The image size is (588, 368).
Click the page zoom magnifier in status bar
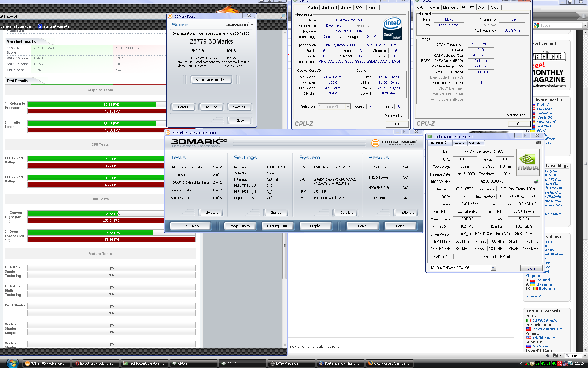point(567,355)
